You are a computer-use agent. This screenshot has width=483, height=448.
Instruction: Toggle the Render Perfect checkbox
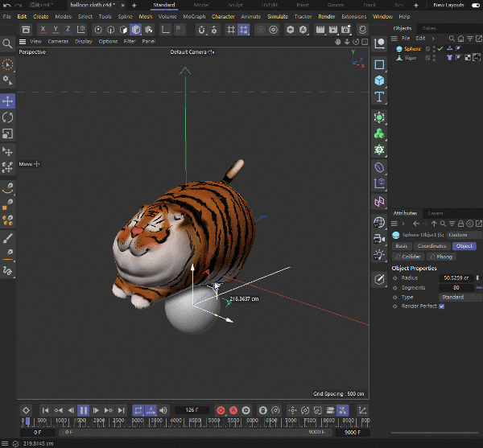(x=441, y=306)
